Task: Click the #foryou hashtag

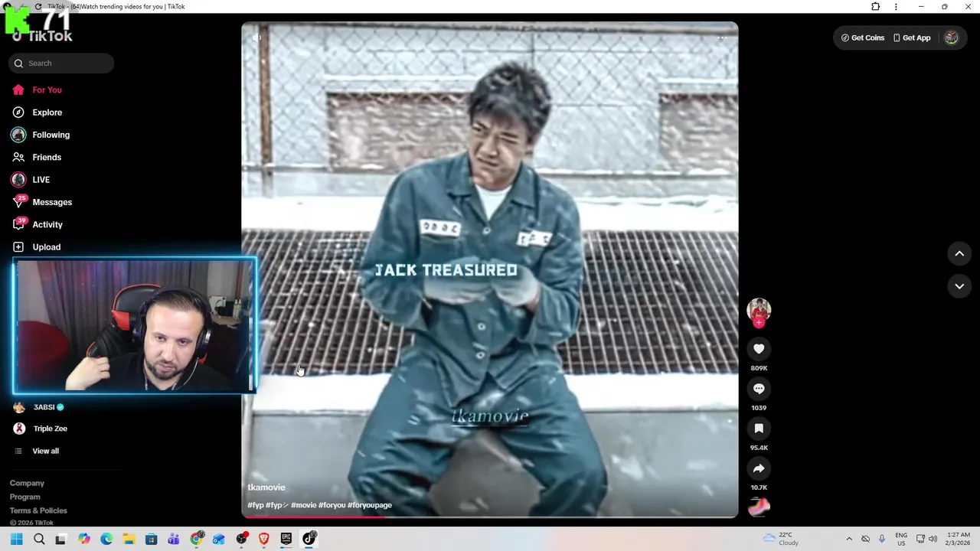Action: [x=332, y=505]
